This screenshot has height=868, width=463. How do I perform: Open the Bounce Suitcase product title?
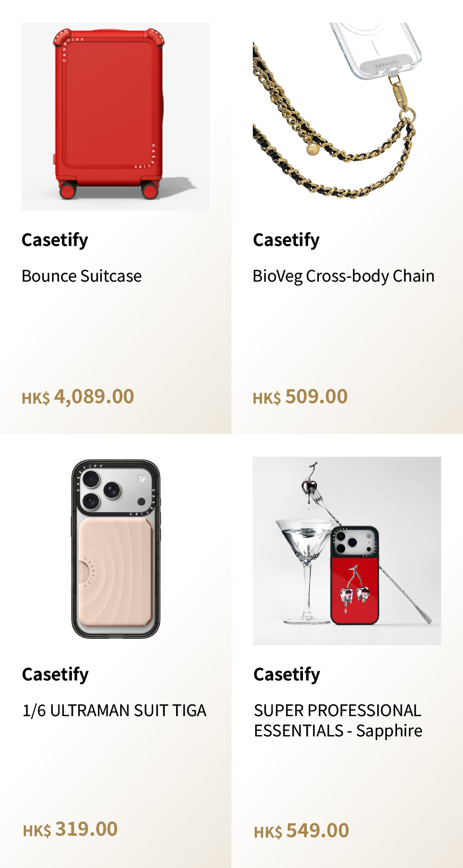click(82, 276)
